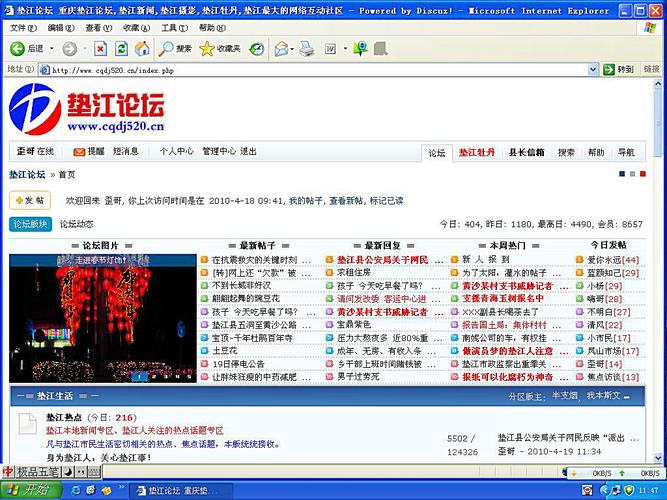Open the Windows 开始 Start button
Image resolution: width=667 pixels, height=500 pixels.
tap(29, 491)
